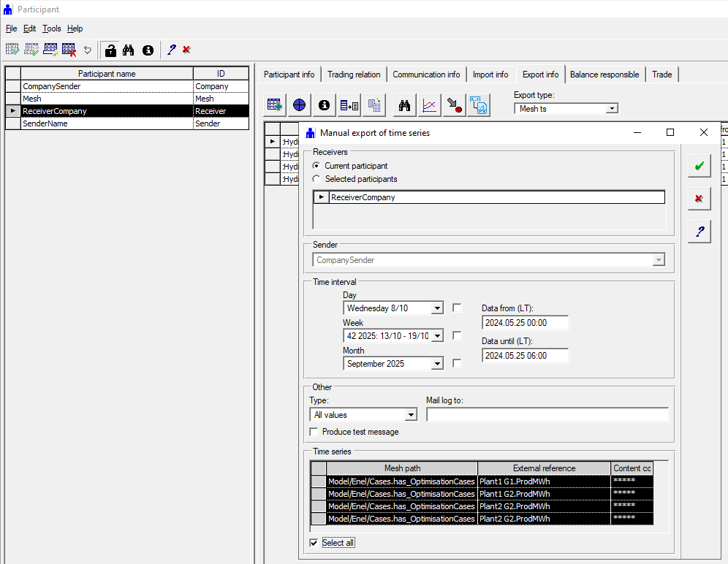Enable the Produce test message checkbox

314,432
